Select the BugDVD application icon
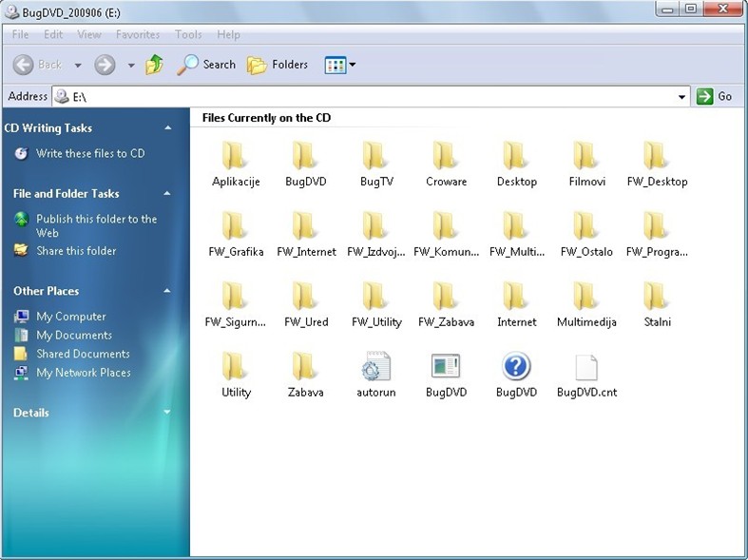 coord(446,367)
